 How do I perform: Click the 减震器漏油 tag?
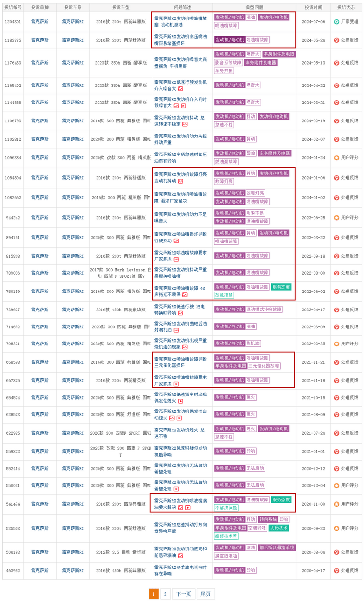coord(226,556)
